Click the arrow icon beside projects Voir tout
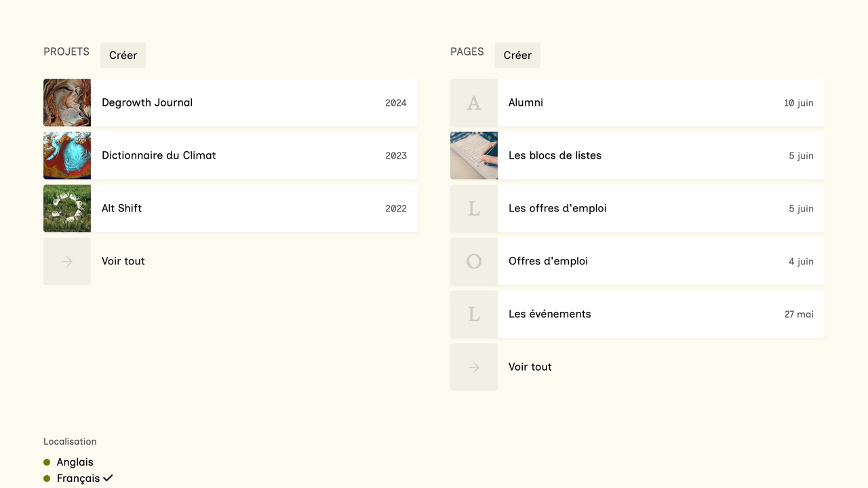868x488 pixels. coord(67,261)
